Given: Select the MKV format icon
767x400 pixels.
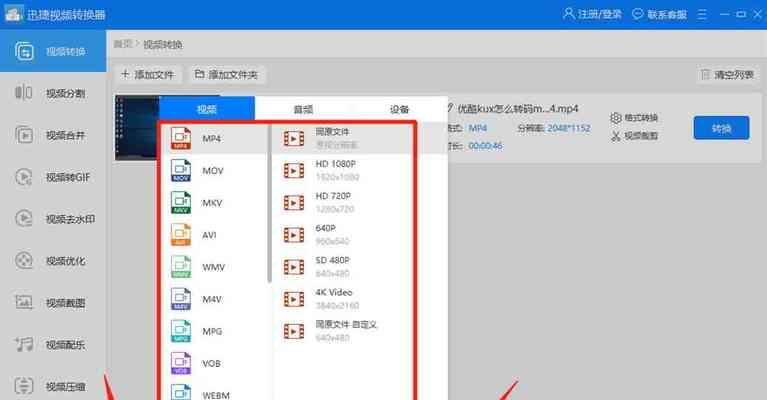Looking at the screenshot, I should pyautogui.click(x=180, y=202).
